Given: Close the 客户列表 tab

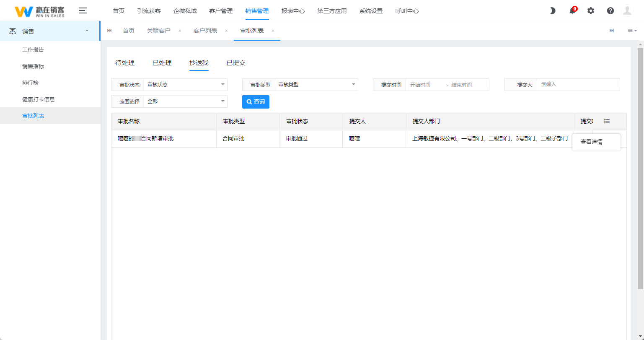Looking at the screenshot, I should point(226,31).
